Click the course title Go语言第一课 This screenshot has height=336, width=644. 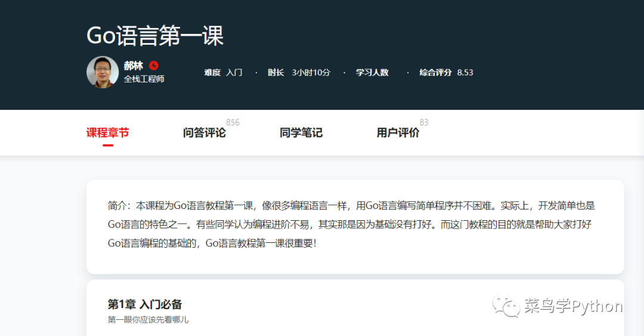(x=155, y=35)
